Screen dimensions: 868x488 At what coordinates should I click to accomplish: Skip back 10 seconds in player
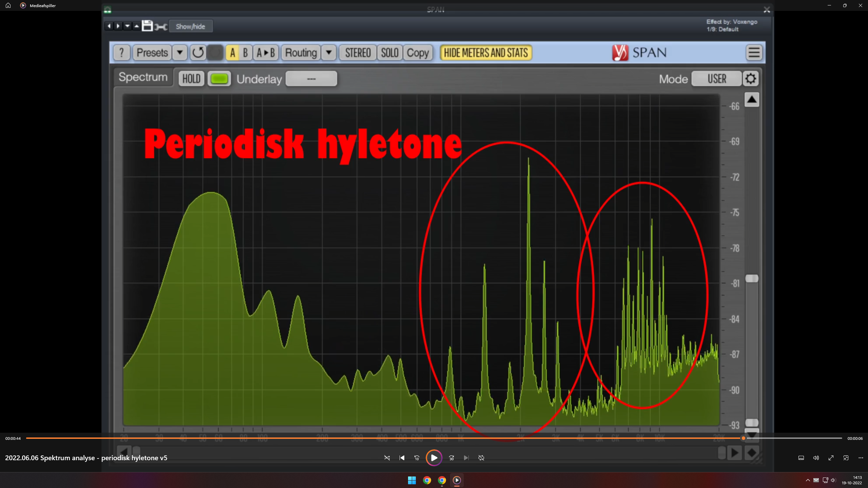pyautogui.click(x=417, y=458)
